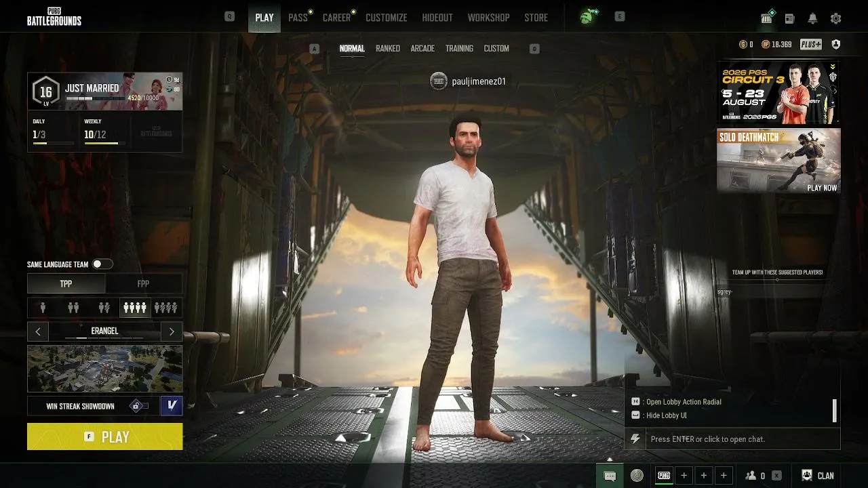Open the PLUS+ badge

tap(811, 44)
